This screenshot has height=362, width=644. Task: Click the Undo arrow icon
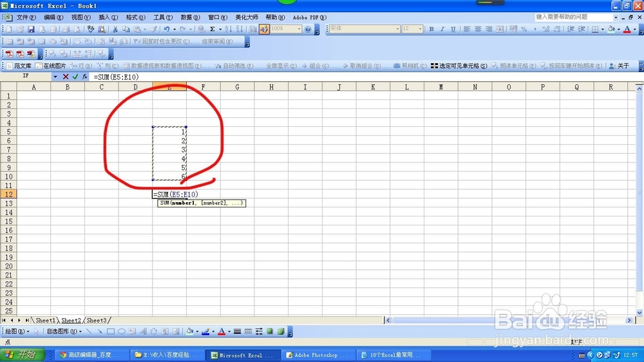click(x=166, y=29)
